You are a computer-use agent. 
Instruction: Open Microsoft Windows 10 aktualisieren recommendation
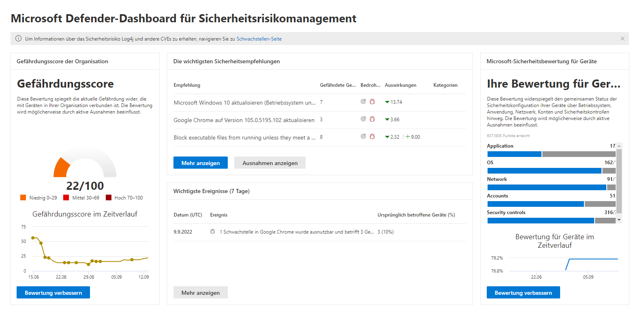click(244, 103)
